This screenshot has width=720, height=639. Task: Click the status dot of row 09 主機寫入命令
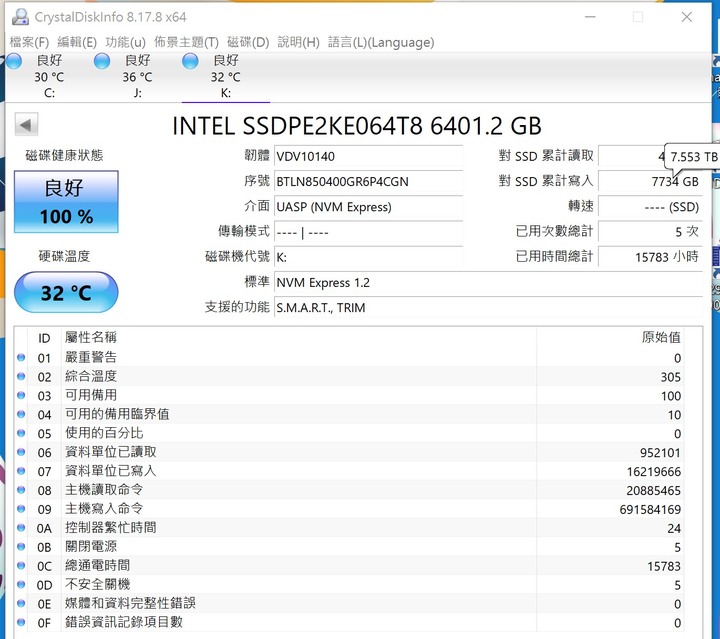tap(21, 508)
